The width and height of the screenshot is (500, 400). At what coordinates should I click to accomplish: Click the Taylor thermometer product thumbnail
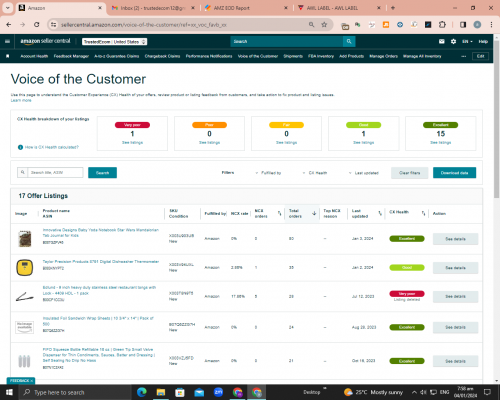[25, 268]
